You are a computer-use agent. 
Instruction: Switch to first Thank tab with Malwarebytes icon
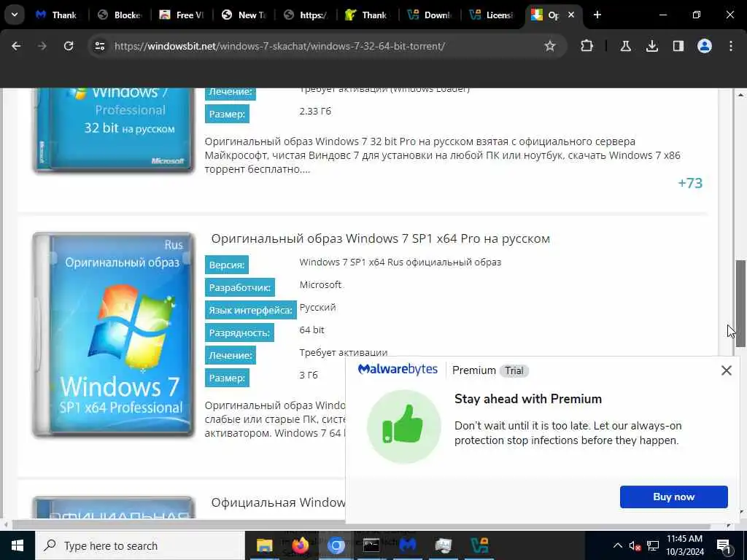pyautogui.click(x=57, y=15)
